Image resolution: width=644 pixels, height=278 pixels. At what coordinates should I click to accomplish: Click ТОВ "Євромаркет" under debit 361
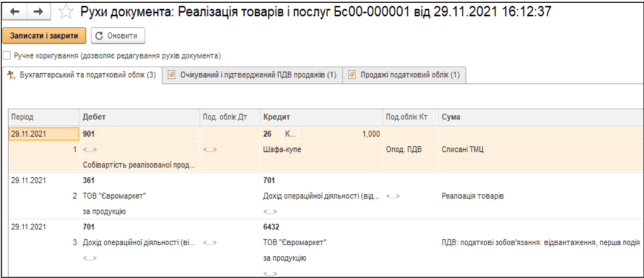(114, 196)
